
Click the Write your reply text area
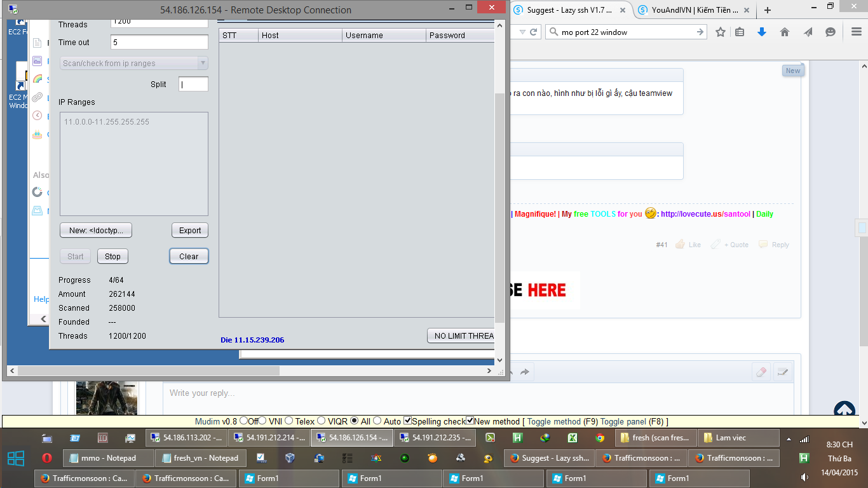pos(478,399)
